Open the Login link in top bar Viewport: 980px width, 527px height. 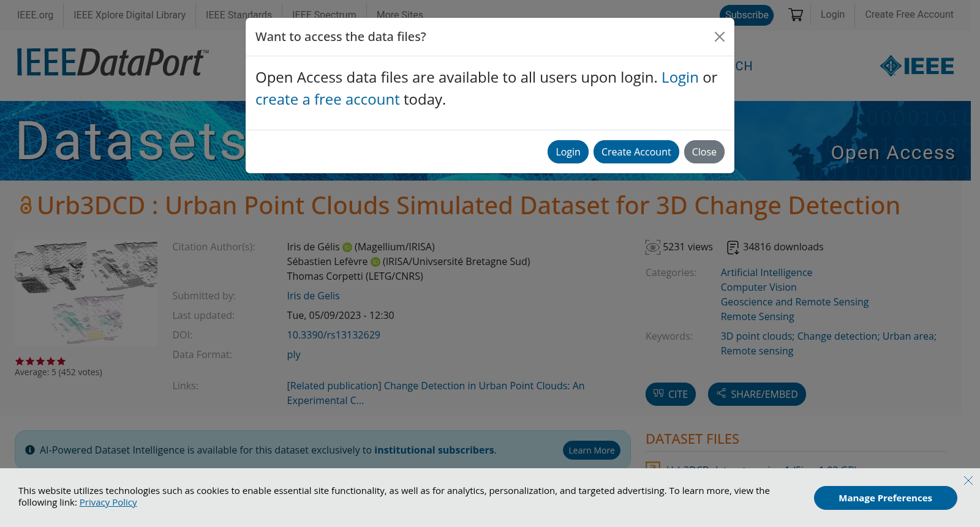[832, 14]
